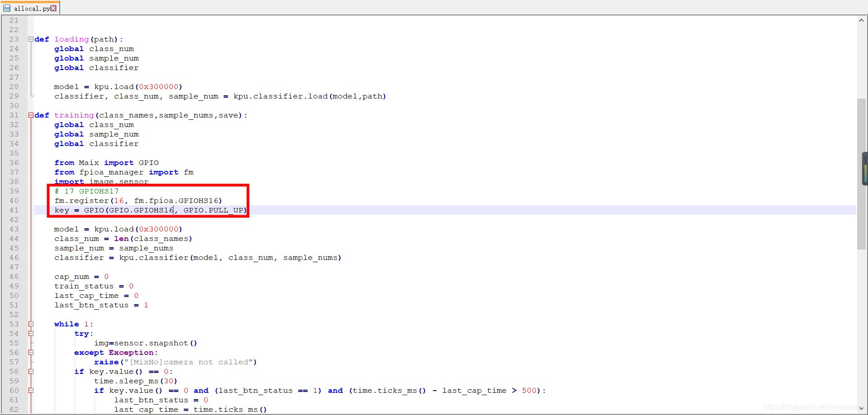Click the scrollbar up arrow

point(861,20)
